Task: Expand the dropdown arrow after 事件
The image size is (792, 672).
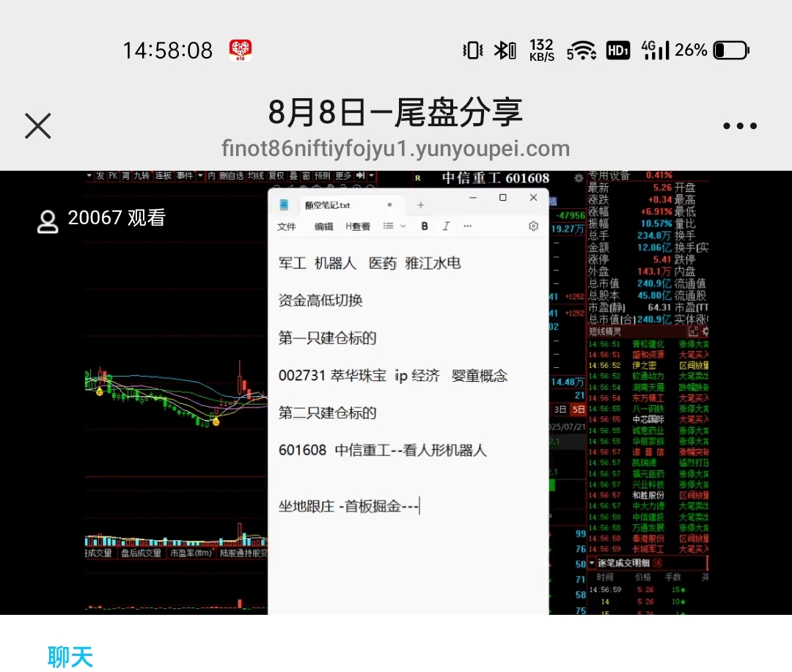Action: click(x=200, y=176)
